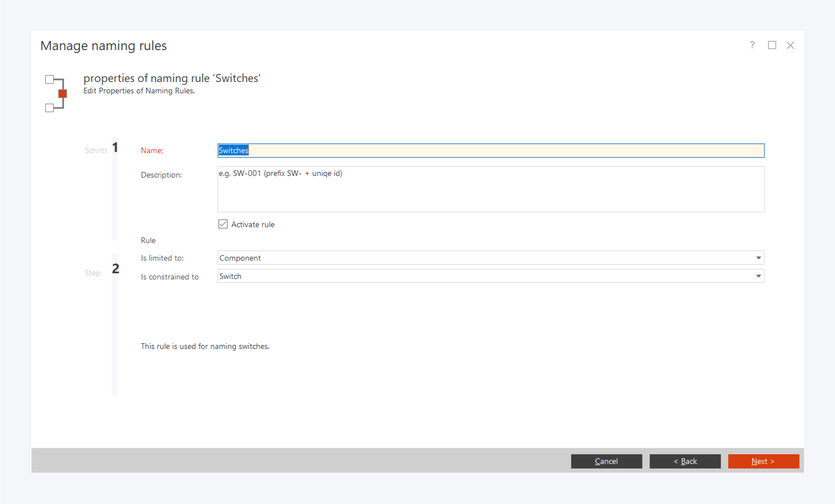Viewport: 835px width, 504px height.
Task: Click the red square in the wizard icon
Action: [63, 93]
